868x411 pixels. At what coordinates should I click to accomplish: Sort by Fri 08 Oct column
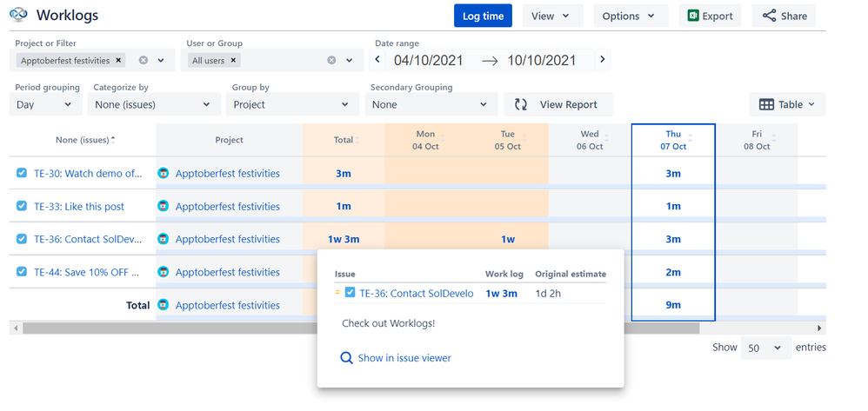(773, 136)
